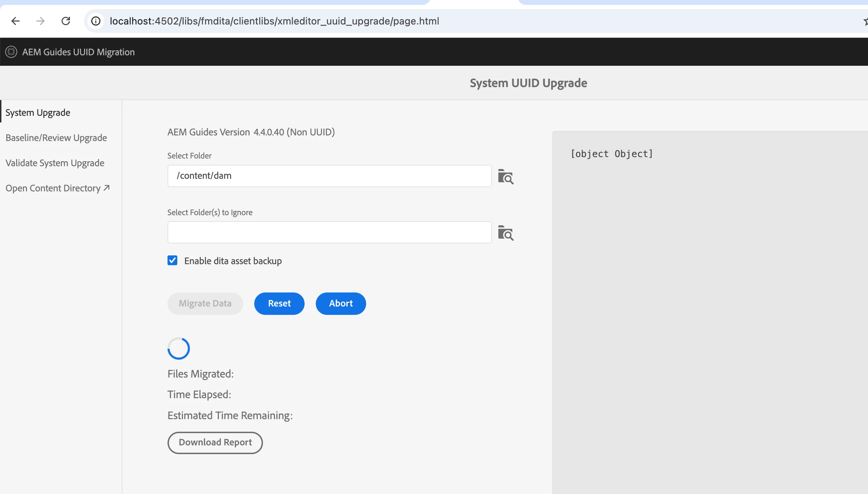The height and width of the screenshot is (494, 868).
Task: Reload the page with refresh icon
Action: [66, 21]
